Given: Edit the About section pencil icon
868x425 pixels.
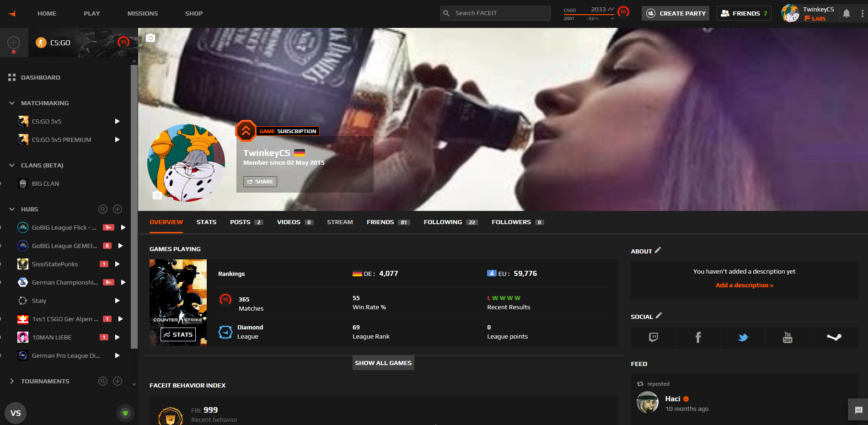Looking at the screenshot, I should coord(658,250).
